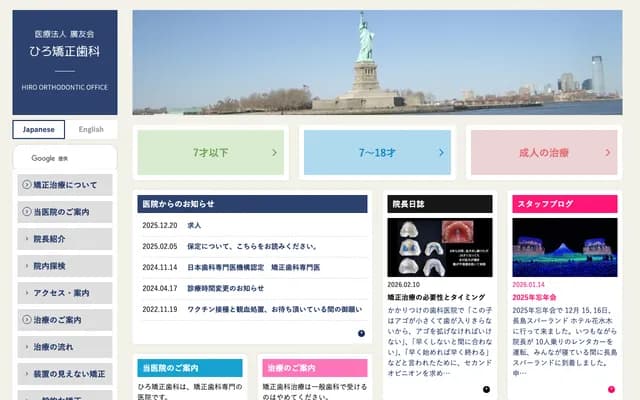Open 装置の見えない矯正 in the sidebar menu
The image size is (640, 400).
coord(65,374)
